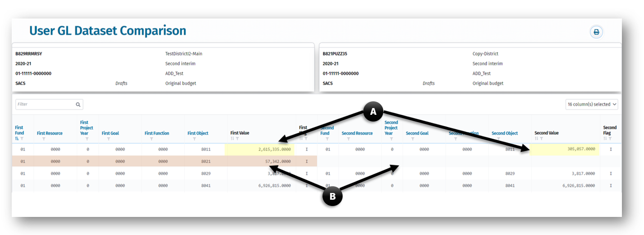Open filter funnel under First Object
Image resolution: width=644 pixels, height=235 pixels.
point(194,139)
